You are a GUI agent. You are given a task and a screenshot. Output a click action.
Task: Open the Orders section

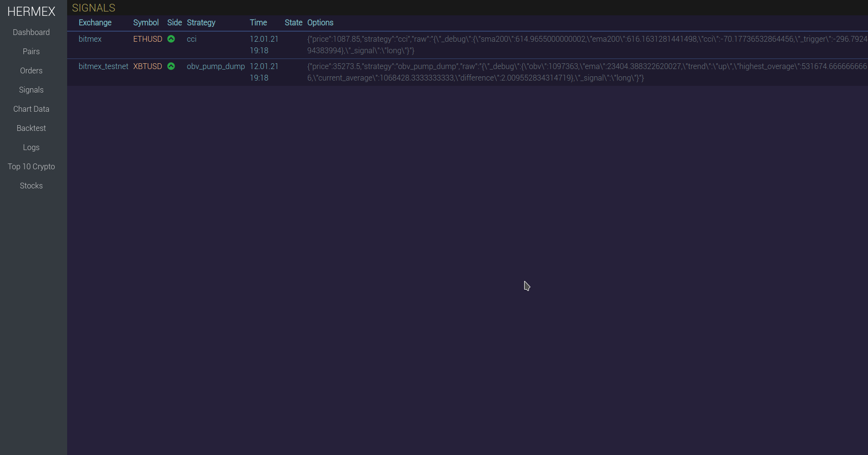[31, 70]
